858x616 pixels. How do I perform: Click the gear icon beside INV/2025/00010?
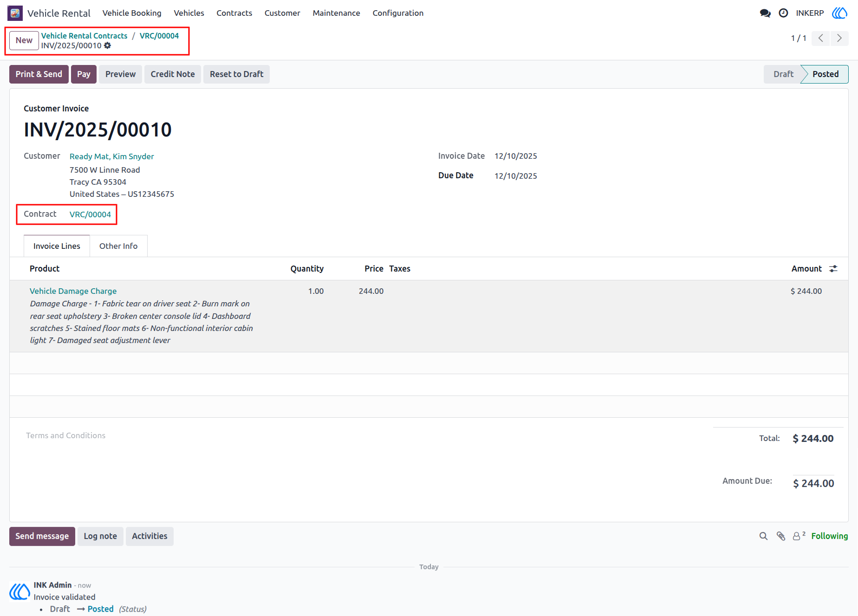(x=108, y=45)
